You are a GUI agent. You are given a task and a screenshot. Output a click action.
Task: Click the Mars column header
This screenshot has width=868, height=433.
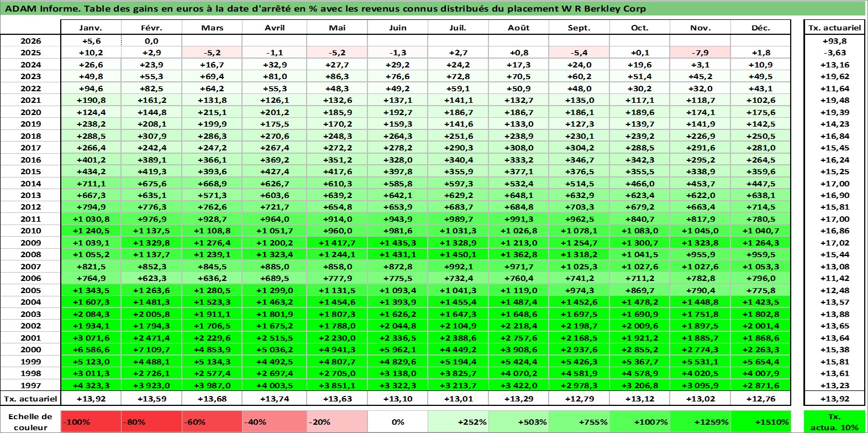212,28
